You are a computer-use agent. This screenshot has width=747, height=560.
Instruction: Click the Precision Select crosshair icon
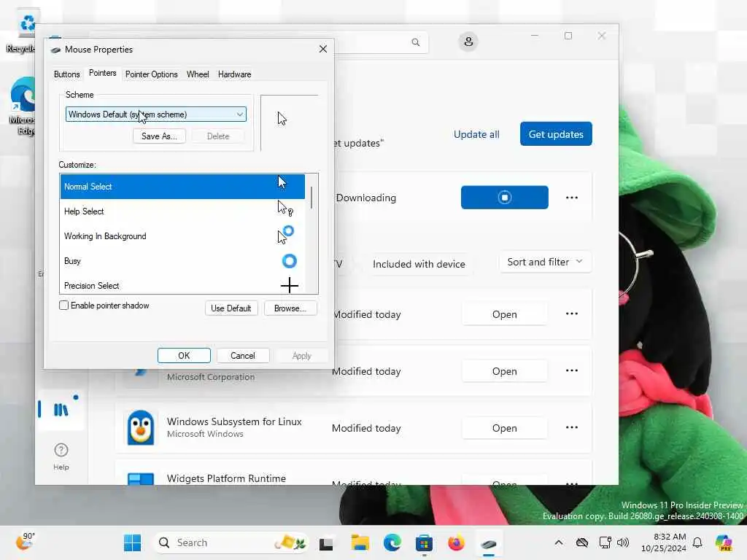289,286
